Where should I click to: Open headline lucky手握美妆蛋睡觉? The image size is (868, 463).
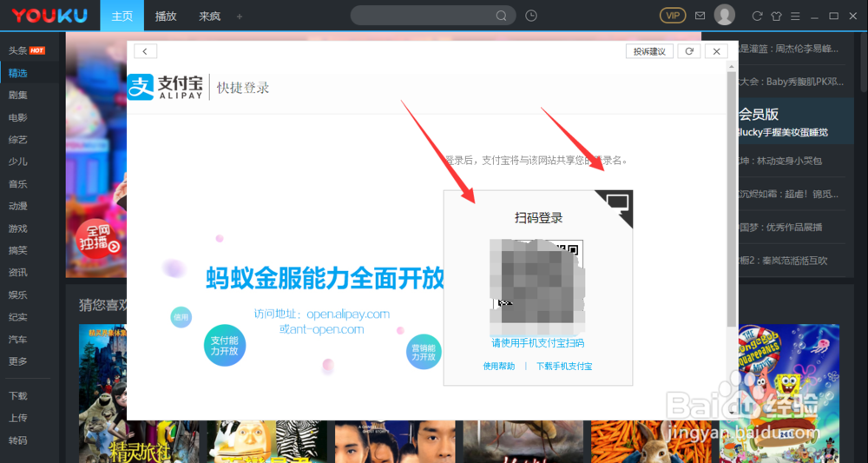pyautogui.click(x=783, y=132)
